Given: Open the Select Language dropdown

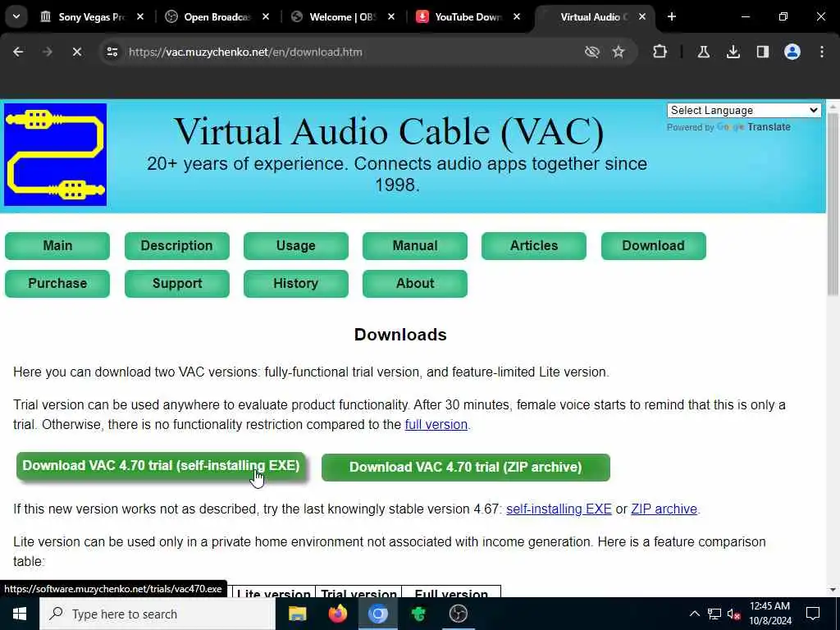Looking at the screenshot, I should tap(743, 111).
